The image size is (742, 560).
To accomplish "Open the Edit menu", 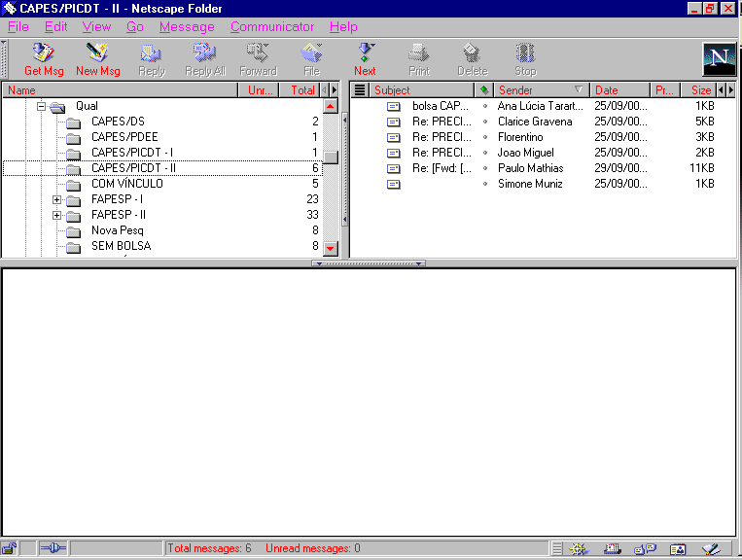I will pos(55,27).
